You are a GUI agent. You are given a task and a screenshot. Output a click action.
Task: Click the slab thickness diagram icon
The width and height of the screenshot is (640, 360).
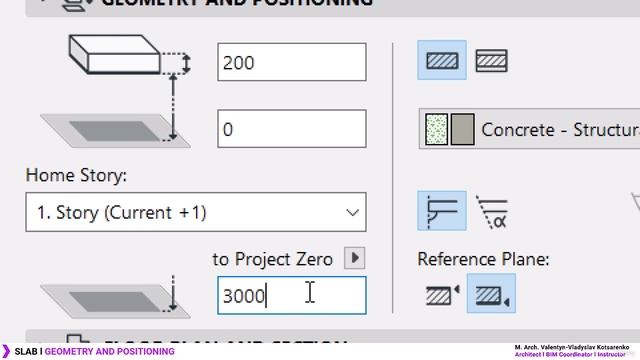pyautogui.click(x=130, y=55)
